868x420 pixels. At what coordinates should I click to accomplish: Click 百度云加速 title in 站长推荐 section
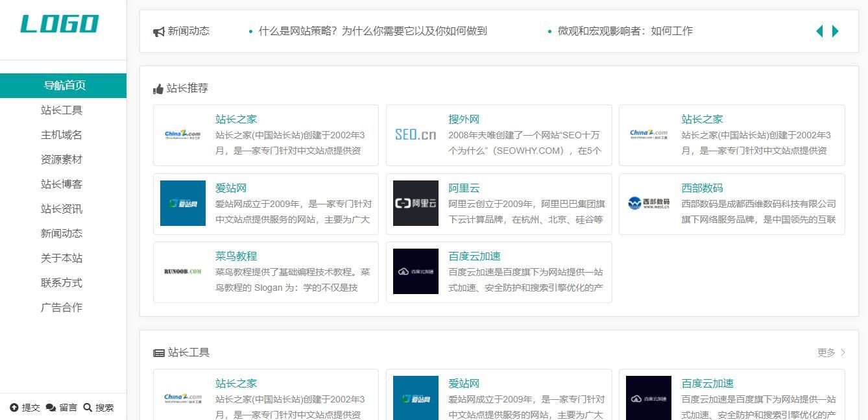474,256
